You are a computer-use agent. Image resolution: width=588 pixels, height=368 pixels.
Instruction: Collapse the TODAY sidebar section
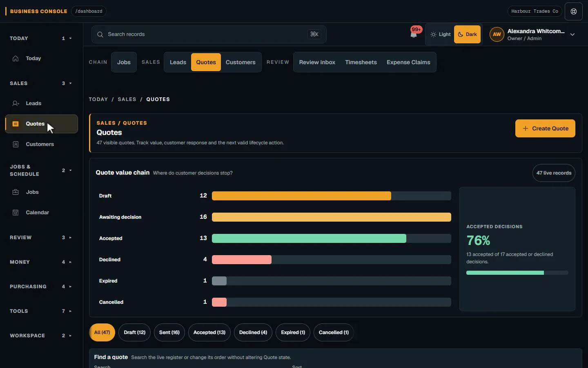click(x=42, y=38)
